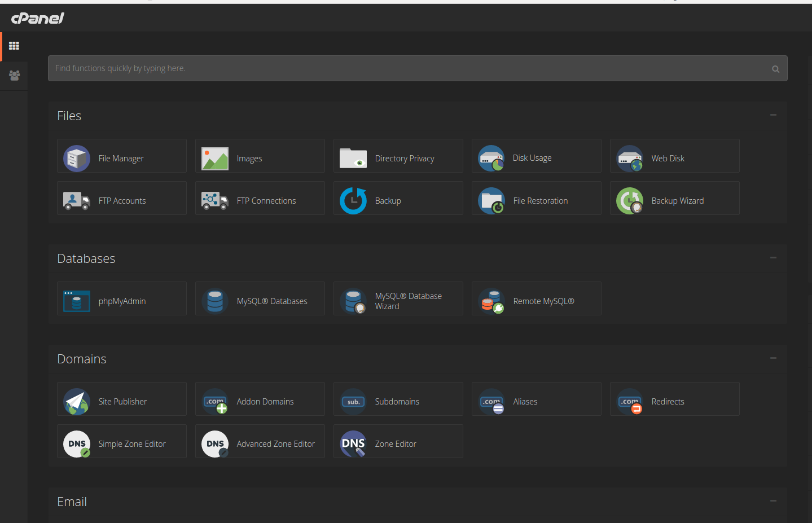Open the User Manager sidebar icon
The image size is (812, 523).
pyautogui.click(x=14, y=75)
